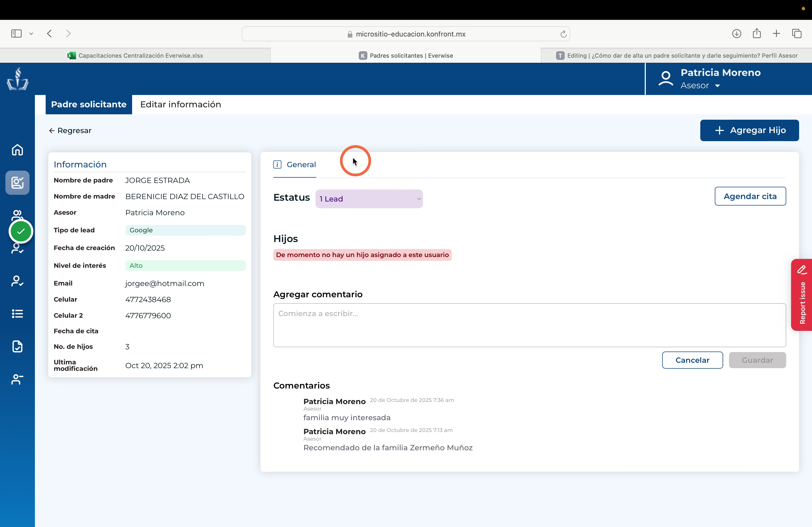Screen dimensions: 812x527
Task: Open the Report issue side button
Action: click(802, 295)
